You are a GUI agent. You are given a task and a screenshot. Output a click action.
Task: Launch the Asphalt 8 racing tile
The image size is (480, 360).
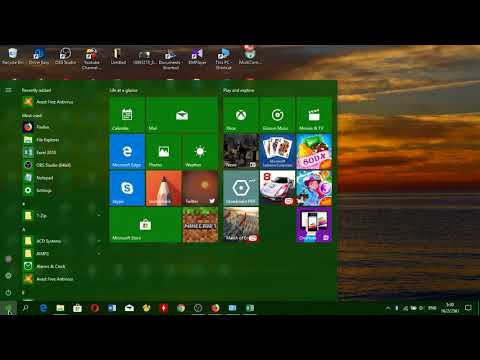tap(277, 188)
